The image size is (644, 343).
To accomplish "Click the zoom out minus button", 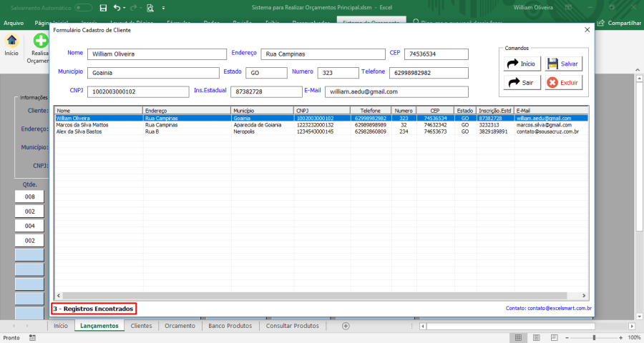I will [x=567, y=338].
